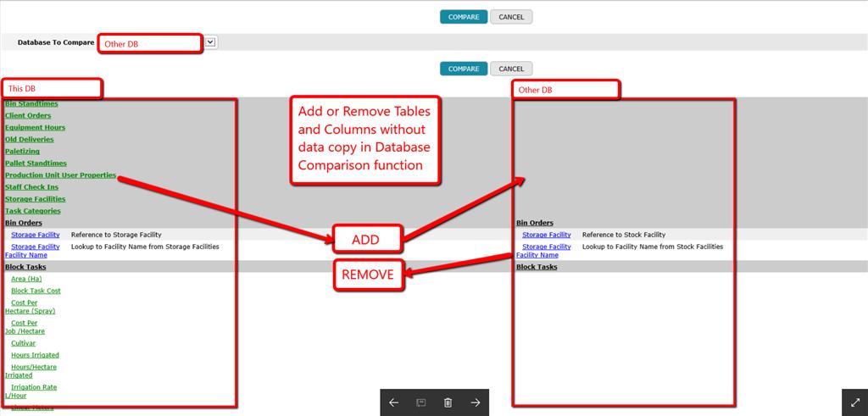Go to next image with right arrow
868x416 pixels.
pyautogui.click(x=476, y=402)
